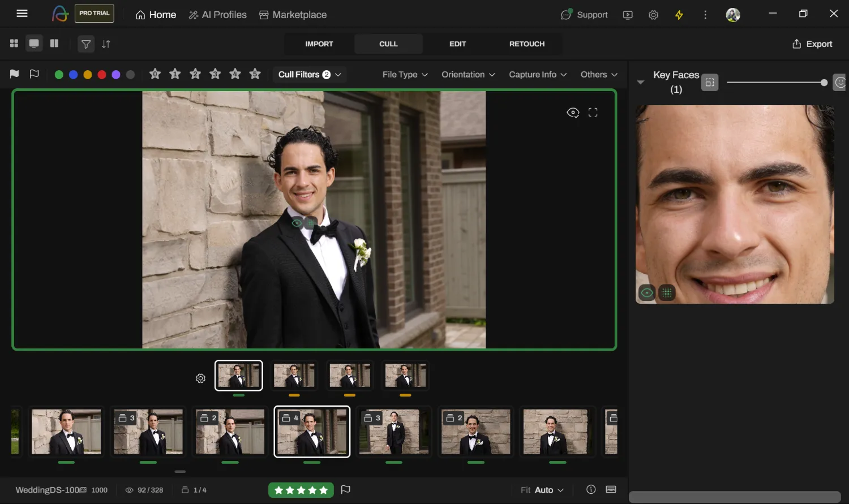Open the File Type filter dropdown
Image resolution: width=849 pixels, height=504 pixels.
click(x=404, y=74)
